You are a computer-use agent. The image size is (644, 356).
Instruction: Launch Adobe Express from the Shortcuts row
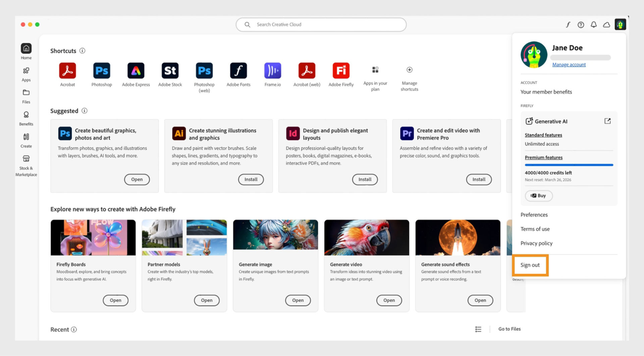(136, 71)
